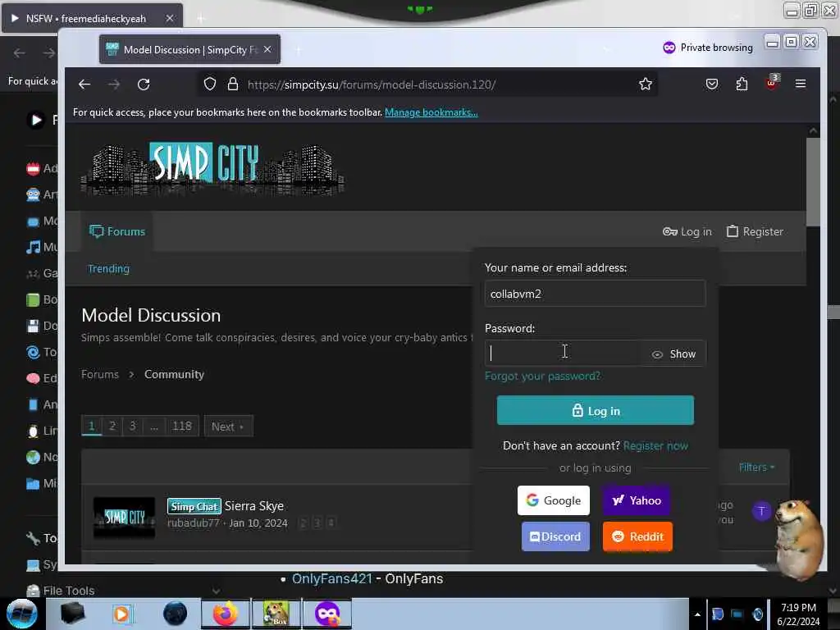Switch to the NSFW freemediaheckyeah tab
The image size is (840, 630).
pos(92,18)
